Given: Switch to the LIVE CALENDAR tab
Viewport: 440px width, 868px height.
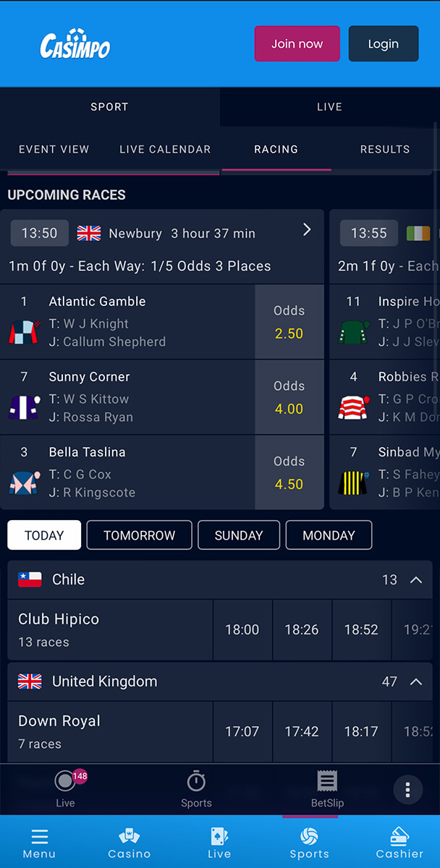Looking at the screenshot, I should (x=165, y=149).
